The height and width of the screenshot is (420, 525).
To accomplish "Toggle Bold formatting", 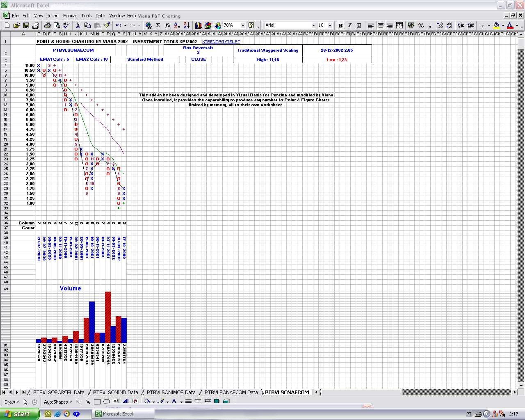I will pos(340,25).
